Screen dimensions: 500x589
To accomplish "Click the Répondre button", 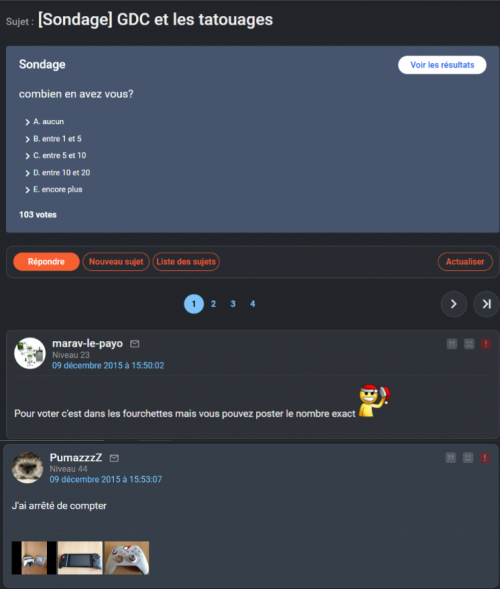I will point(46,262).
